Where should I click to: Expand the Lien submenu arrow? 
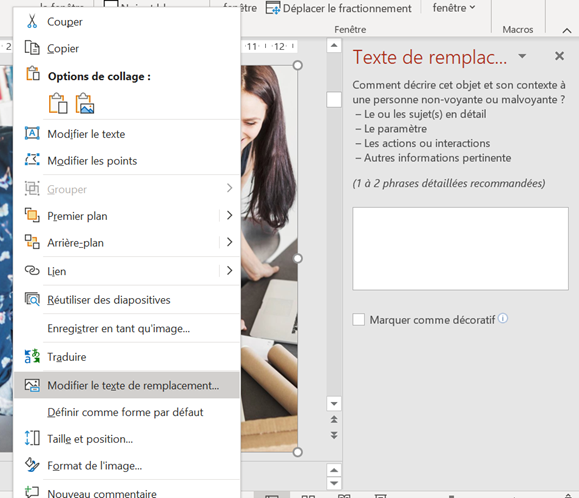pyautogui.click(x=229, y=271)
